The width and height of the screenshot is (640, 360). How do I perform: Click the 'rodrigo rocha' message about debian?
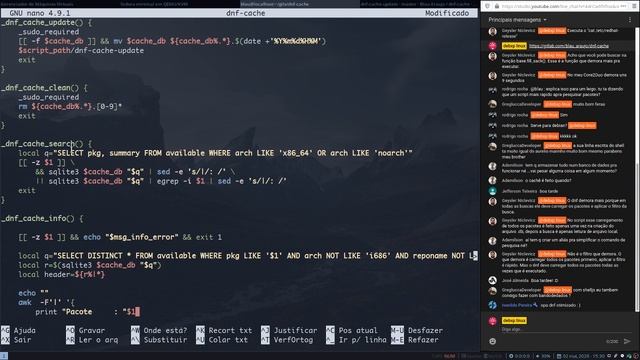[549, 125]
